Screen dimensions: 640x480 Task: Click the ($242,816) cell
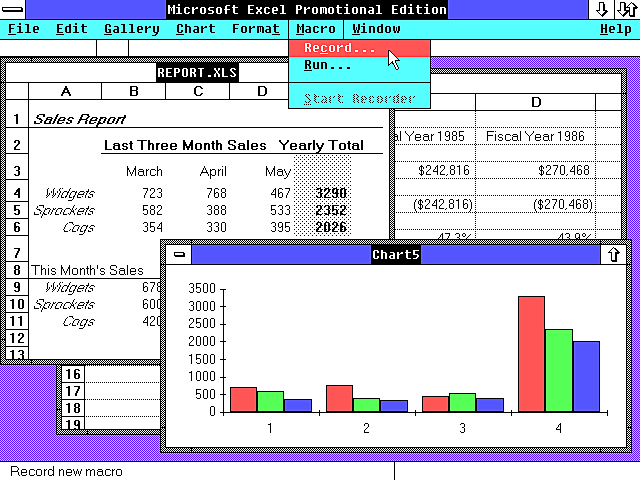tap(443, 204)
